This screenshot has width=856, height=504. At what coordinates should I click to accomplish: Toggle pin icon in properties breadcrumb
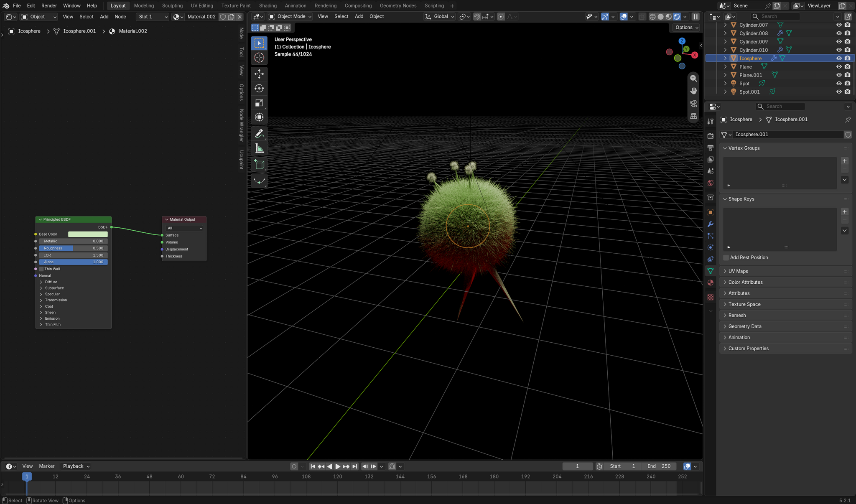848,120
